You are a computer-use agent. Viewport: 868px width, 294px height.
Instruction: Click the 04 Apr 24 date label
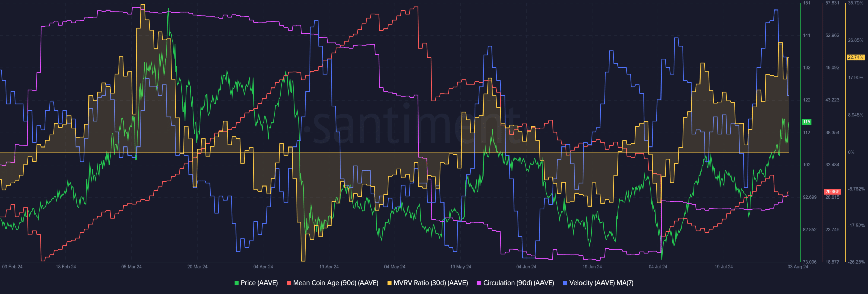(263, 267)
